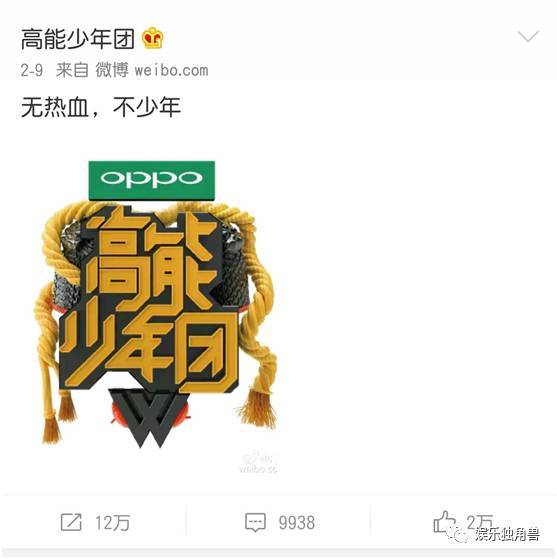The width and height of the screenshot is (557, 559).
Task: Tap the post text 无热血，不少年
Action: coord(101,107)
